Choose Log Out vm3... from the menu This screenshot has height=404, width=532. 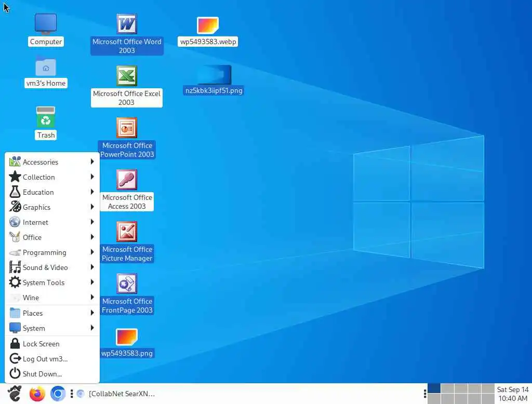pos(52,358)
